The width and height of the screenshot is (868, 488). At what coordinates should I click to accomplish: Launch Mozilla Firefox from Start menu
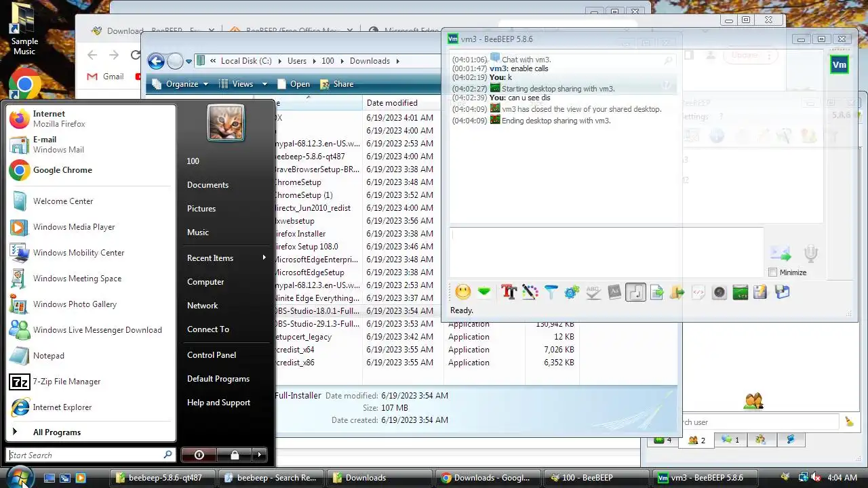point(91,119)
